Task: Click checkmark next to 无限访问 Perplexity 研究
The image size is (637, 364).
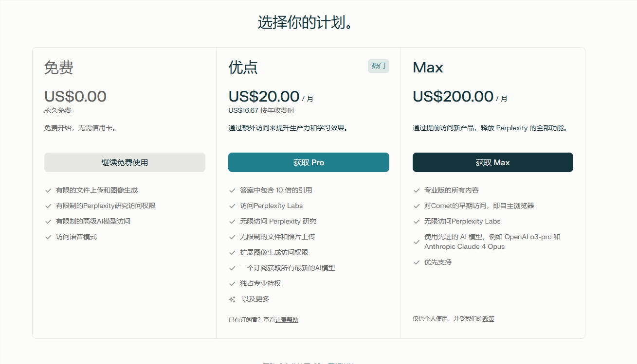Action: tap(232, 222)
